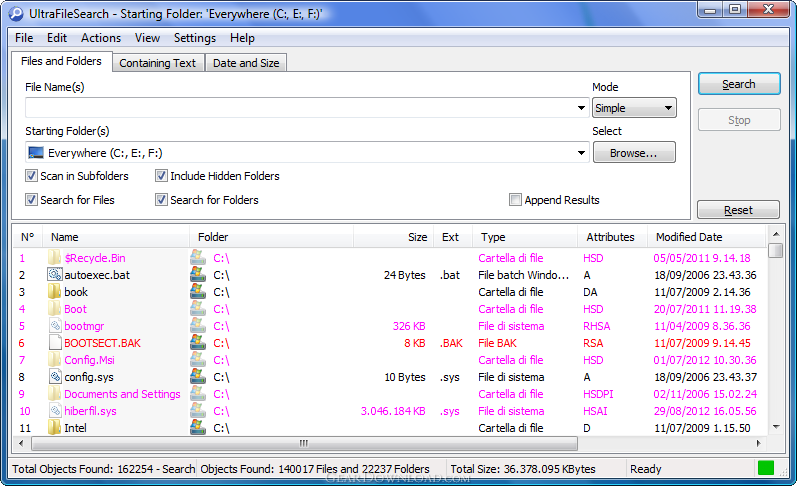Select the Files and Folders tab

[x=62, y=62]
